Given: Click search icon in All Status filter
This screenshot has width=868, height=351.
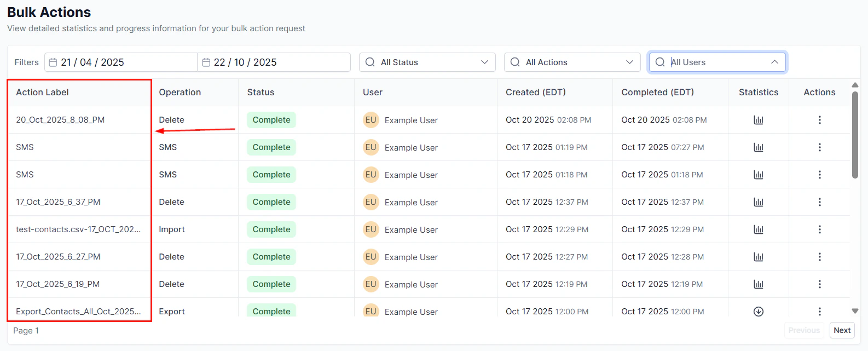Looking at the screenshot, I should pyautogui.click(x=371, y=62).
